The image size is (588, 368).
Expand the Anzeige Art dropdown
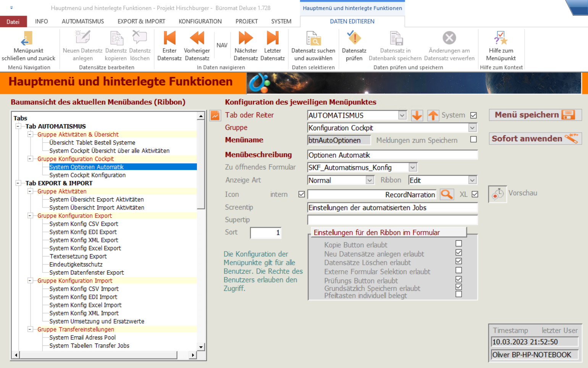[x=369, y=180]
